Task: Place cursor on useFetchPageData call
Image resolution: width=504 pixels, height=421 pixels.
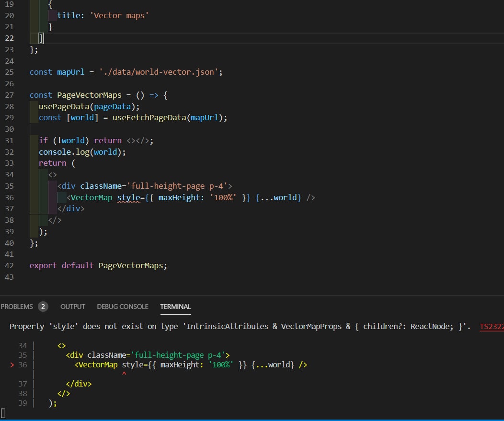Action: point(150,118)
